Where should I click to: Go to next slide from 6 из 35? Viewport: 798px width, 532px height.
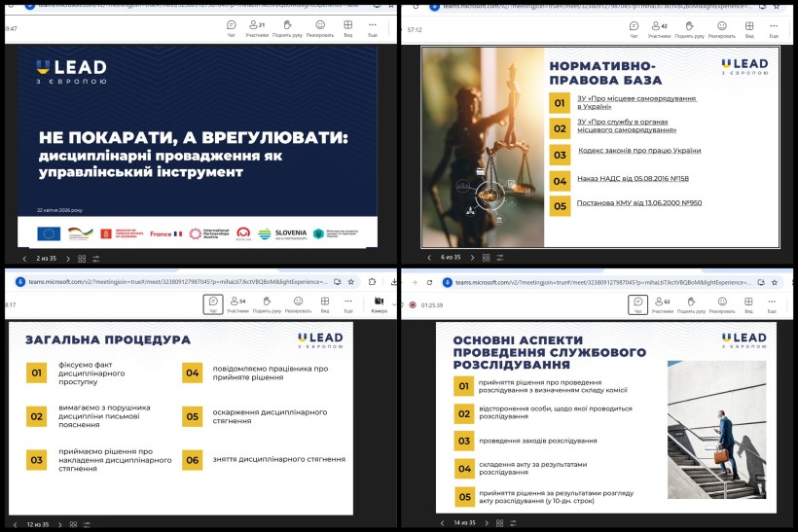(x=472, y=258)
